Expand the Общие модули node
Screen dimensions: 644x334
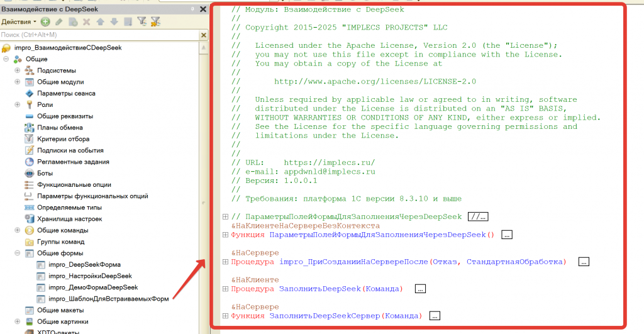18,82
